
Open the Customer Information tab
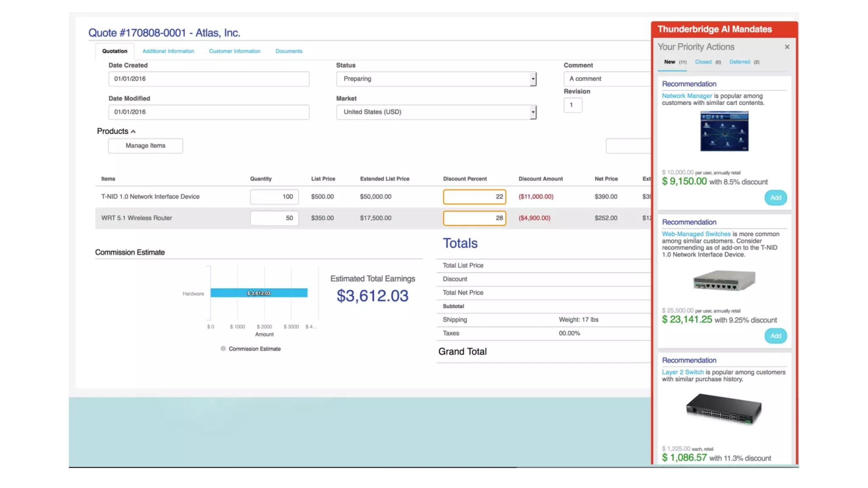tap(234, 51)
